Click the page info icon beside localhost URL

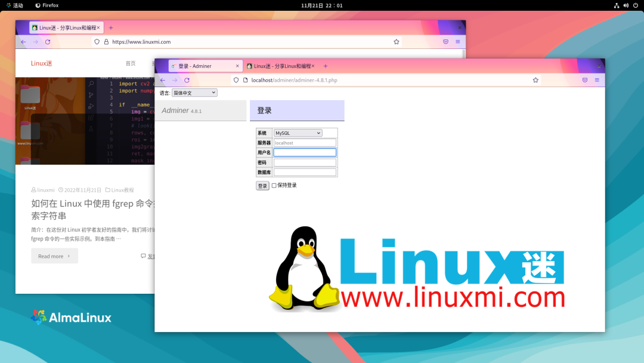(x=245, y=80)
